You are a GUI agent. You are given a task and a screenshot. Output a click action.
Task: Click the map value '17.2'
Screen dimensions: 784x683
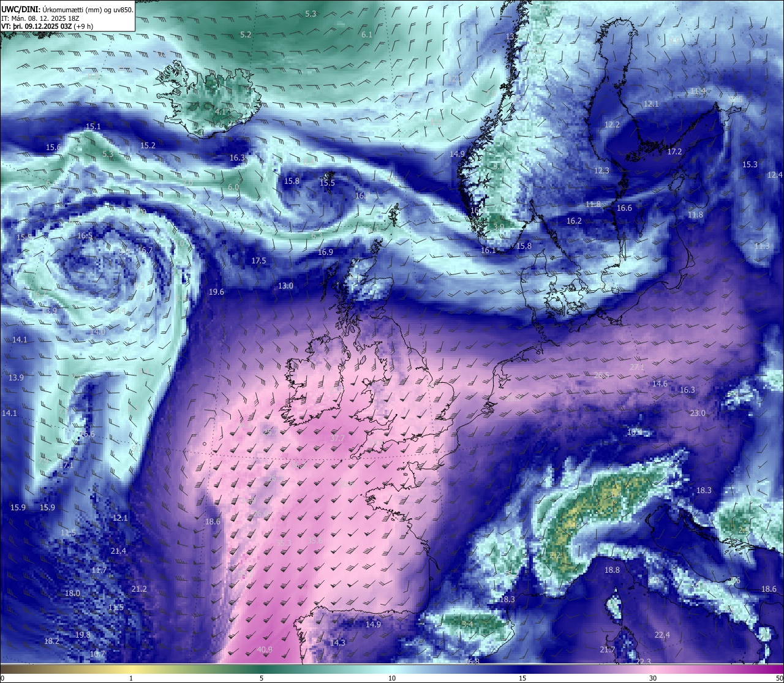[674, 151]
